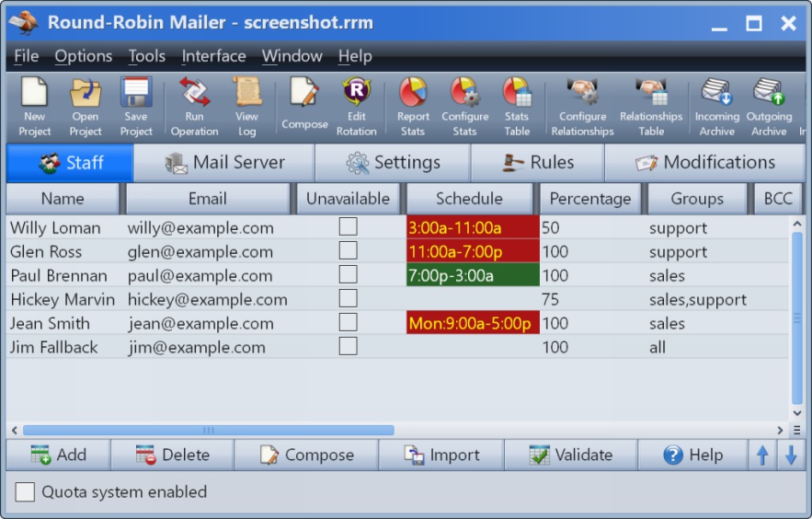The height and width of the screenshot is (519, 812).
Task: Check Unavailable box for Jean Smith
Action: coord(348,322)
